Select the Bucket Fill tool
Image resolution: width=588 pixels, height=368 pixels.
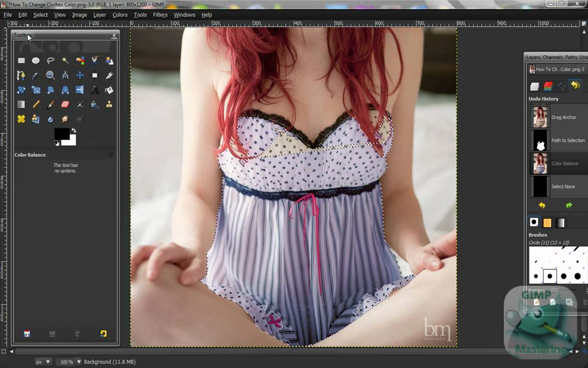tap(109, 90)
